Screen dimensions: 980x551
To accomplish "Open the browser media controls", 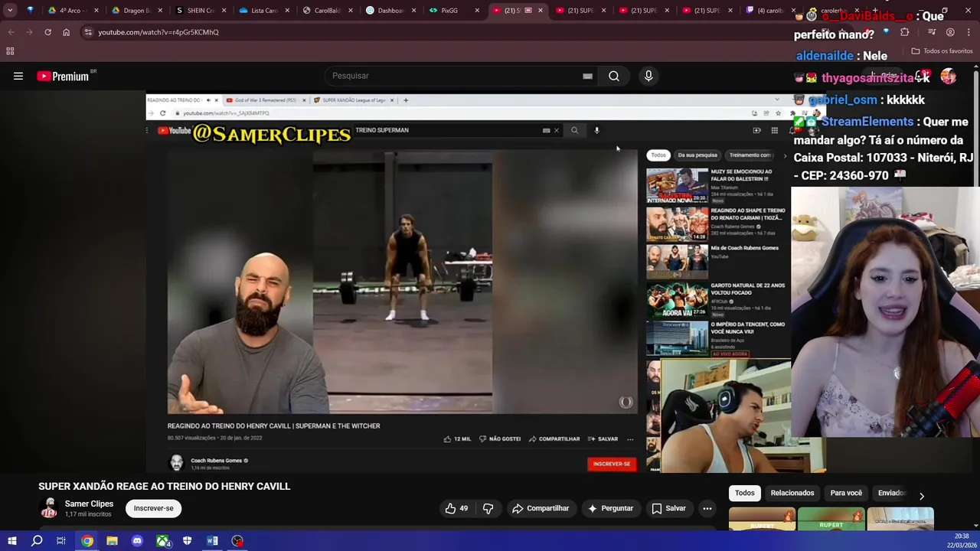I will point(932,32).
